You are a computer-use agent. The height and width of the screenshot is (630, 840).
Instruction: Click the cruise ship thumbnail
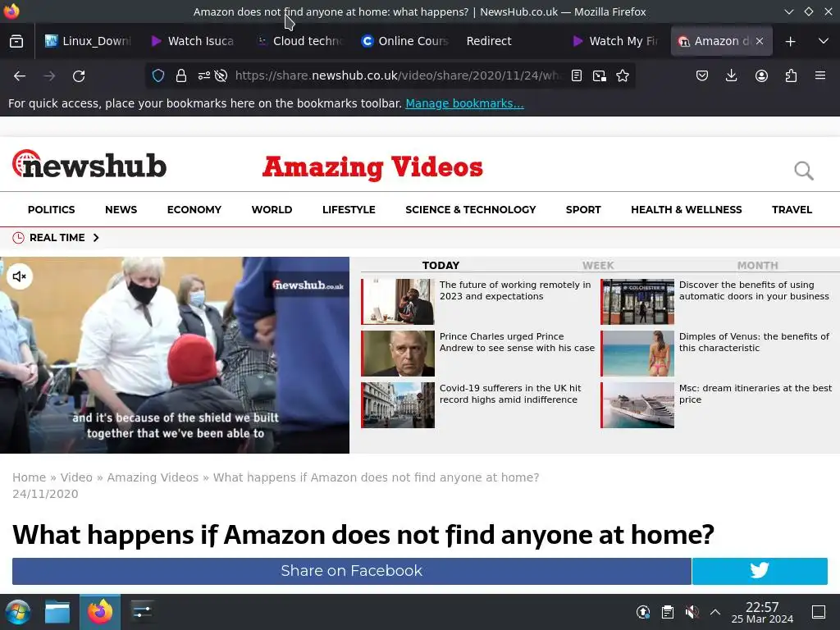coord(637,405)
